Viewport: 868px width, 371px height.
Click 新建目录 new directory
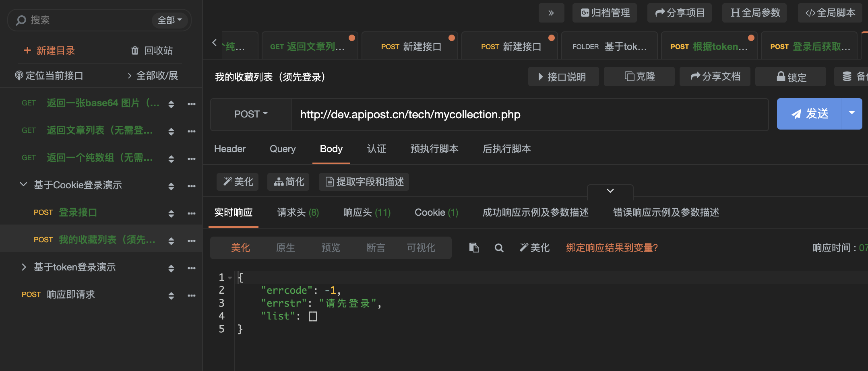(x=50, y=50)
